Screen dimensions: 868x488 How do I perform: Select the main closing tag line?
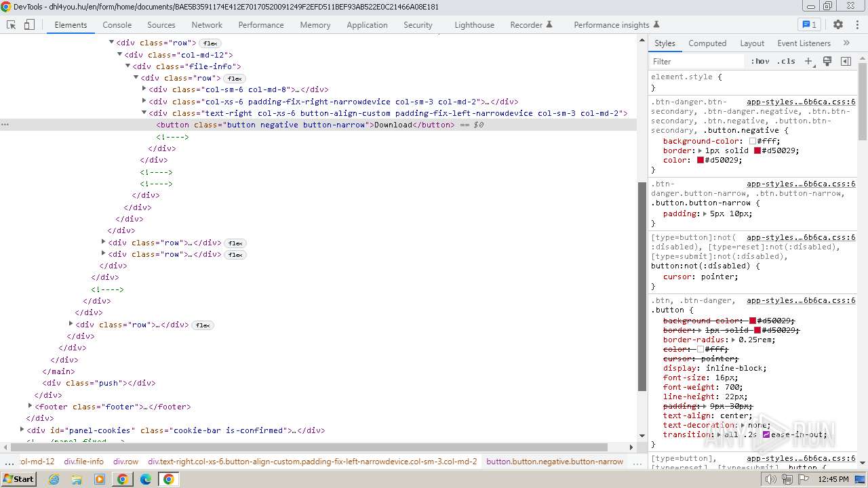click(58, 371)
